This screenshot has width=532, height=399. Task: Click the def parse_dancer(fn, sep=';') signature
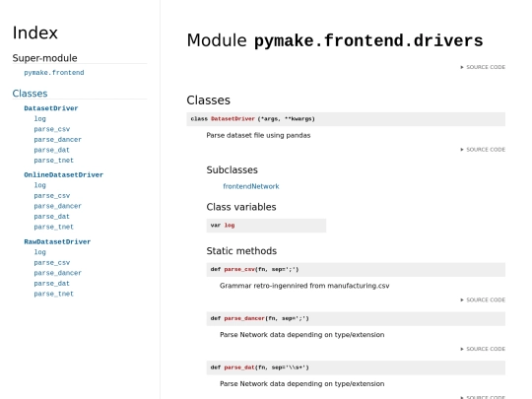(x=356, y=318)
